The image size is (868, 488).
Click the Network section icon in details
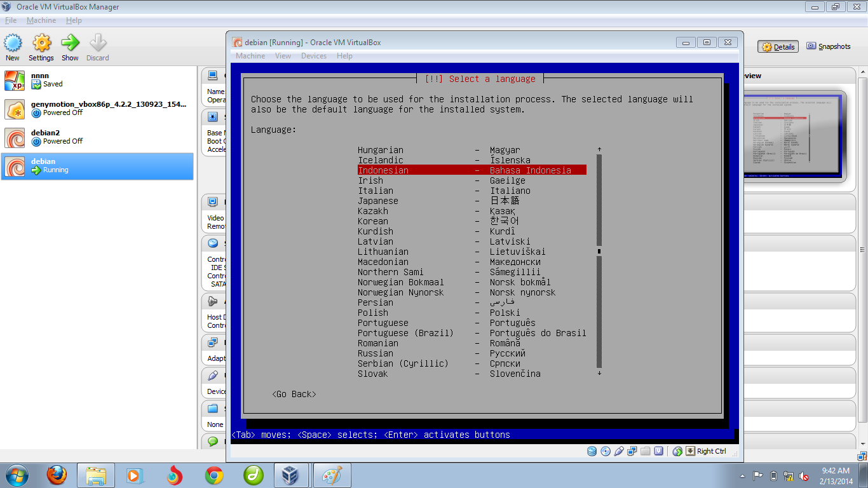(x=213, y=342)
